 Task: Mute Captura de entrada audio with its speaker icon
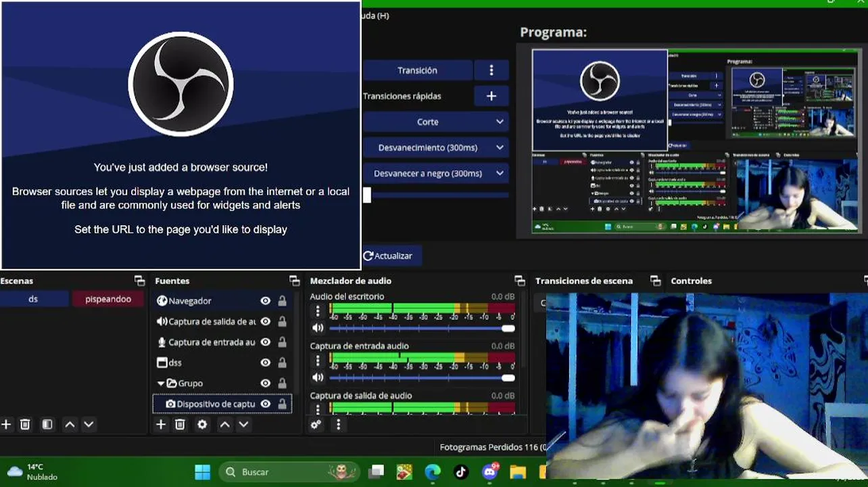[317, 377]
